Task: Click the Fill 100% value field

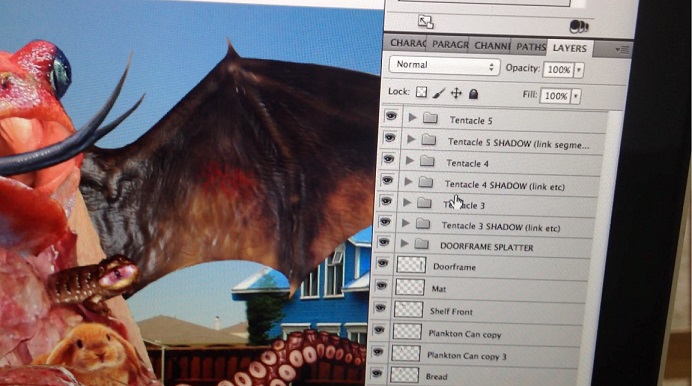Action: [555, 96]
